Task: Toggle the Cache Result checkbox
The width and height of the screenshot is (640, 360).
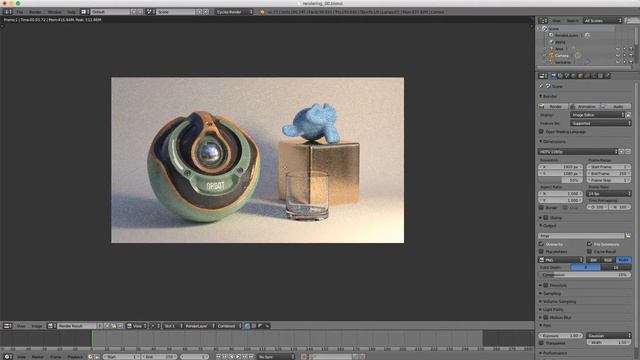Action: click(589, 252)
